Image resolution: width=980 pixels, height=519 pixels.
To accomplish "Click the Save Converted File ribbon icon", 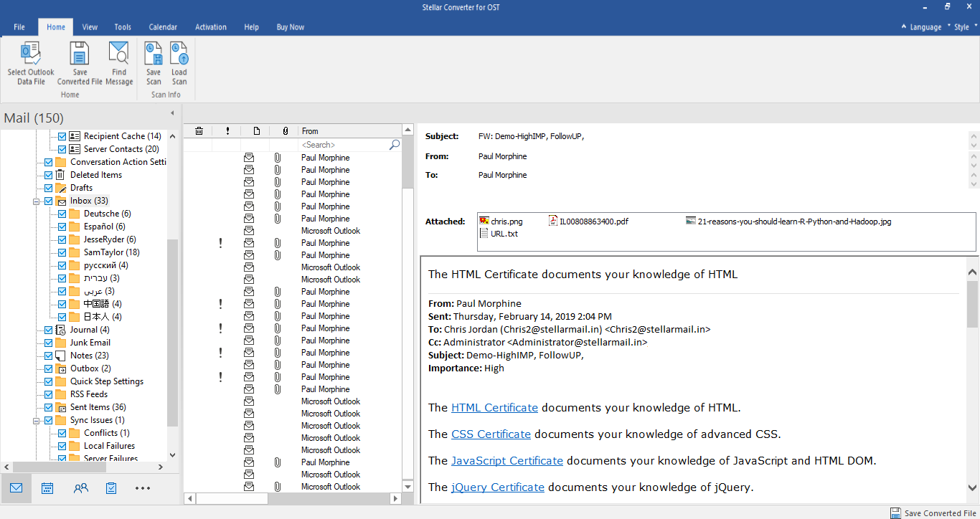I will [x=80, y=54].
